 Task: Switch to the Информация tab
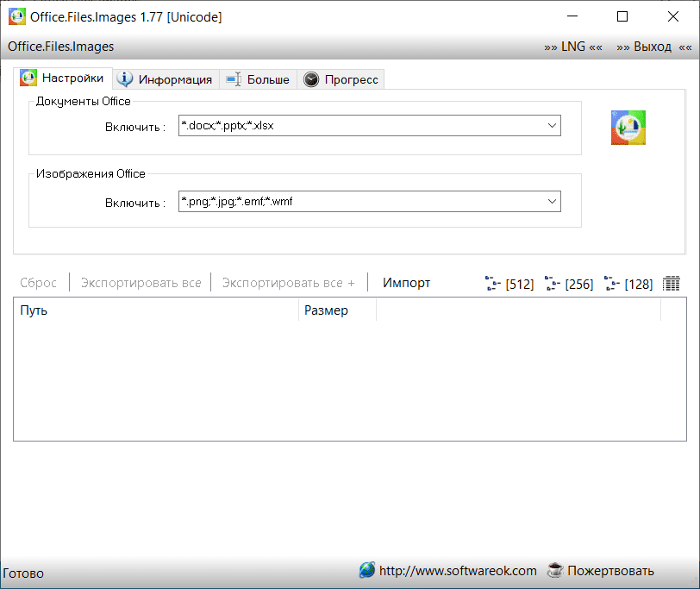click(x=166, y=79)
